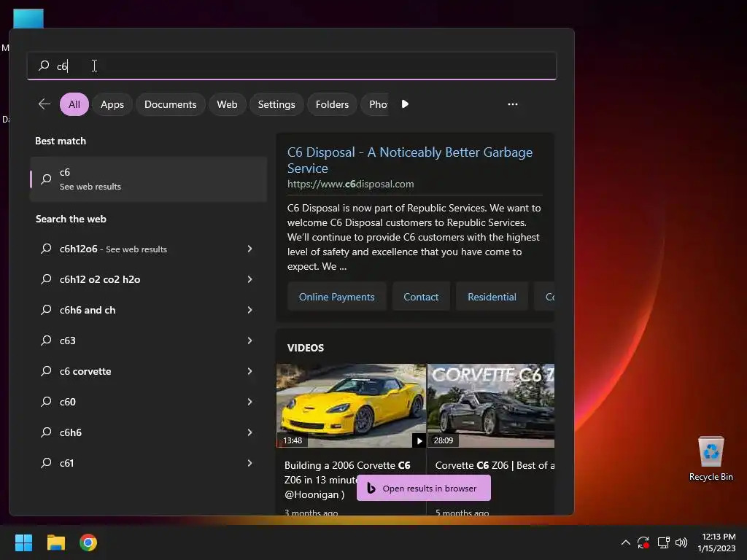Image resolution: width=747 pixels, height=560 pixels.
Task: Switch to Settings filter tab
Action: pyautogui.click(x=276, y=104)
